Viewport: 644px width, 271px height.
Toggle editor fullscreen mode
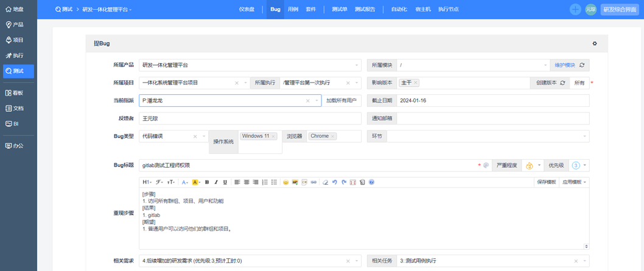(x=353, y=182)
